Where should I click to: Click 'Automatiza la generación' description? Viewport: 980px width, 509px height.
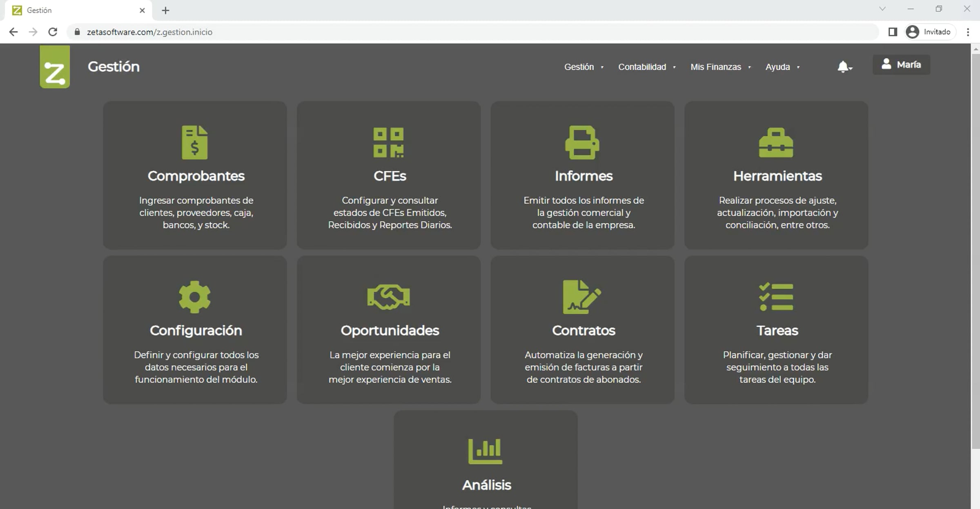pyautogui.click(x=584, y=367)
